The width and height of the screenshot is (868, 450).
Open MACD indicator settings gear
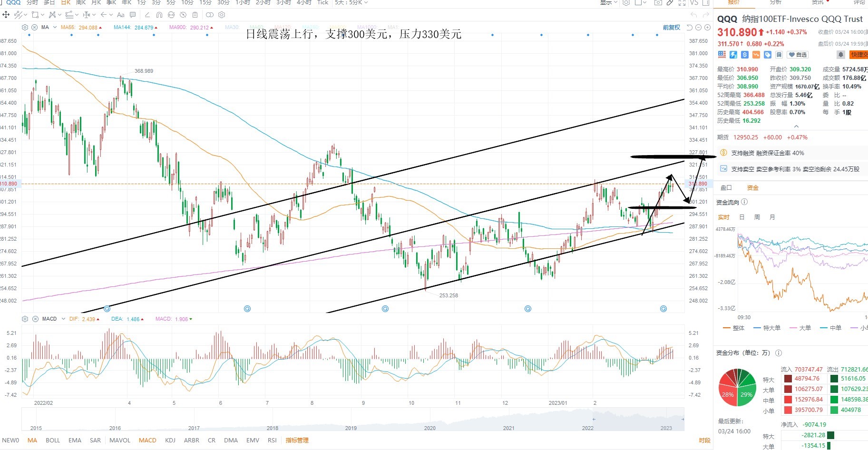tap(25, 319)
